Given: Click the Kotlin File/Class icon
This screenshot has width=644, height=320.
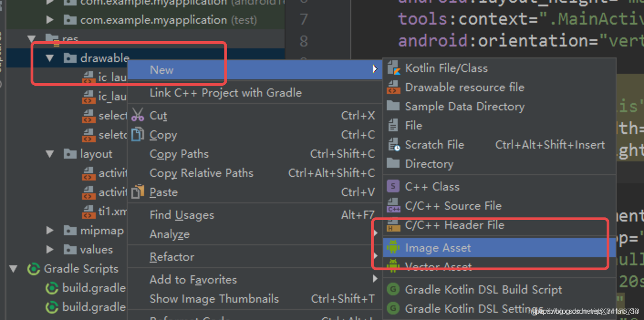Looking at the screenshot, I should pyautogui.click(x=393, y=68).
